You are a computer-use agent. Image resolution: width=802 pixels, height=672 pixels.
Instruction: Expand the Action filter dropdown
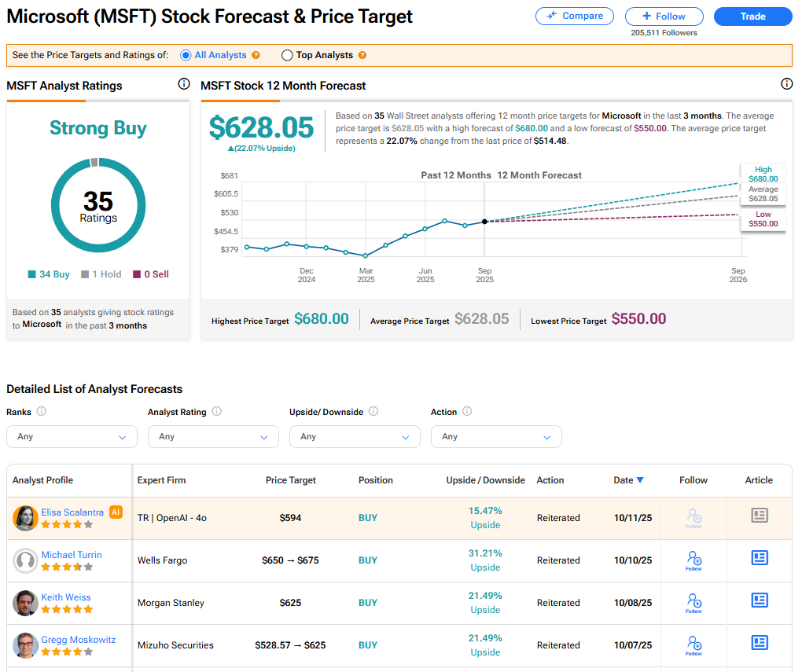[x=496, y=436]
